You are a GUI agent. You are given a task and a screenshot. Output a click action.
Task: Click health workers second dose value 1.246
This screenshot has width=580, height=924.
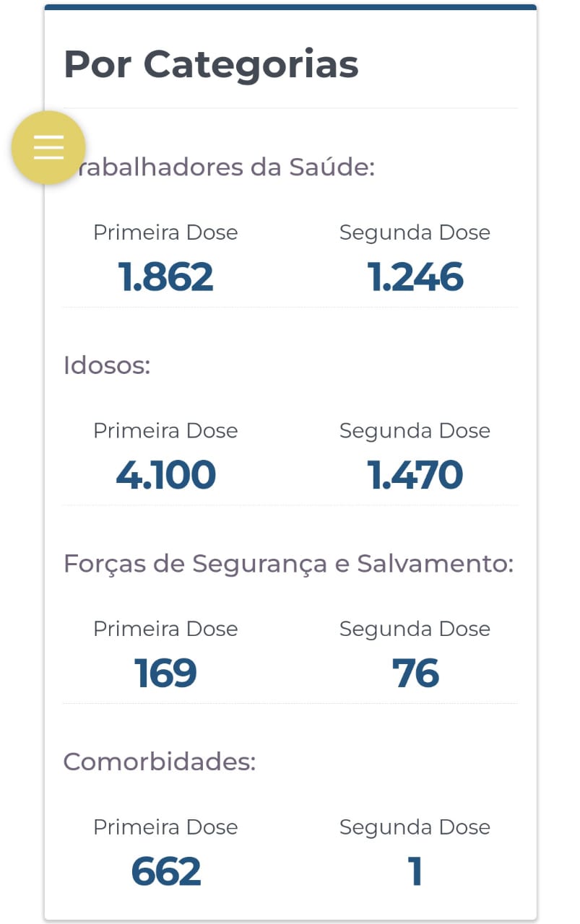coord(415,277)
